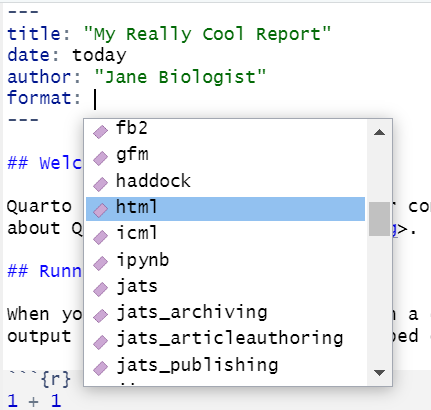Click the opening --- YAML delimiter
Viewport: 431px width, 410px height.
pos(23,12)
